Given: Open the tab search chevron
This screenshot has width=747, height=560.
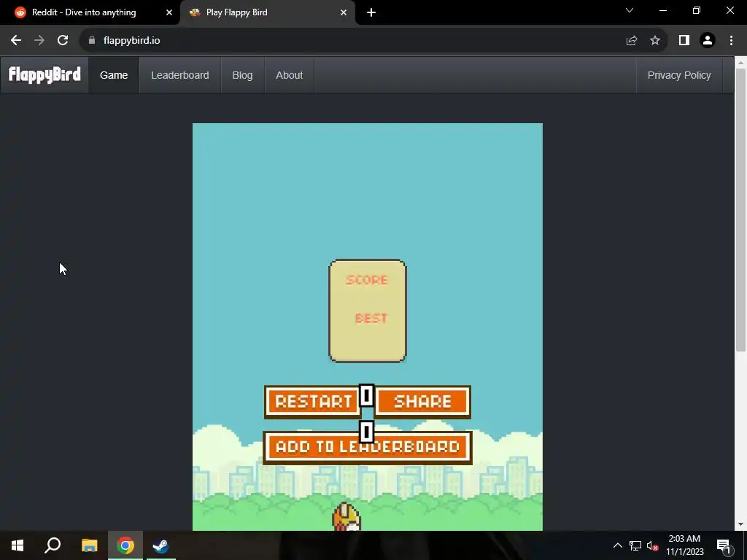Looking at the screenshot, I should (x=630, y=10).
